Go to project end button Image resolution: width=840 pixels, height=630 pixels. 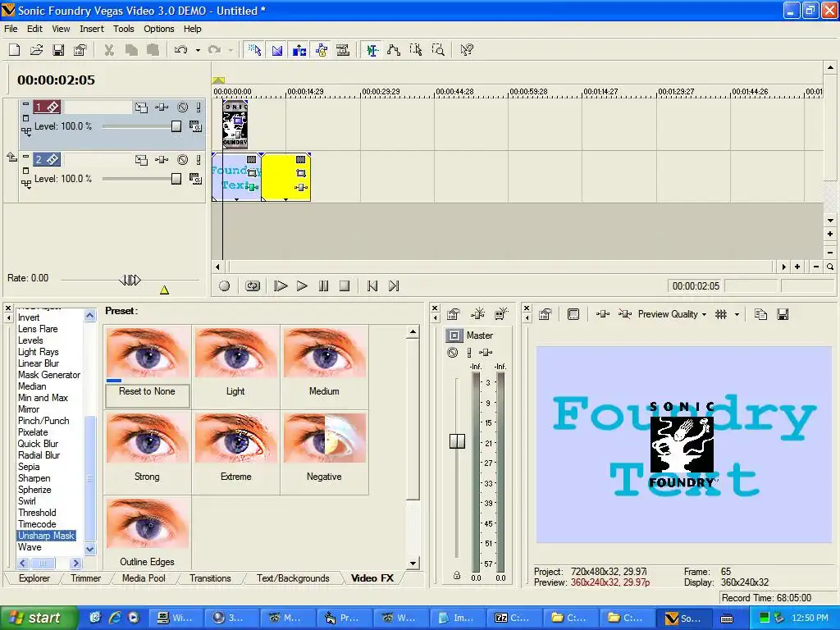pos(394,286)
